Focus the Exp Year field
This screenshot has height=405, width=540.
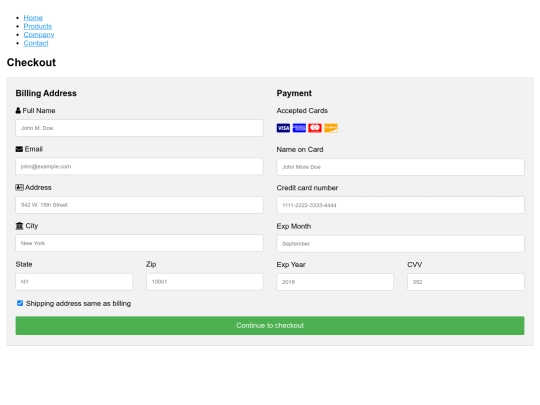tap(335, 282)
